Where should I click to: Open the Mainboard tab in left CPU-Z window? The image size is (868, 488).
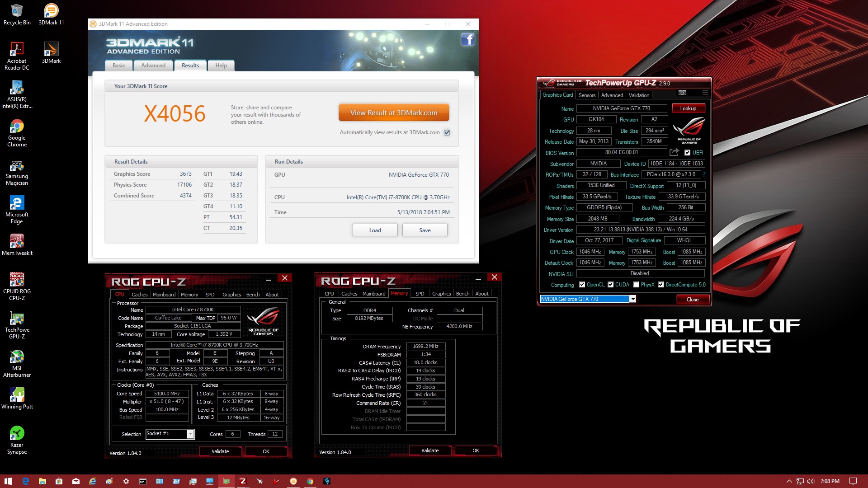[164, 295]
